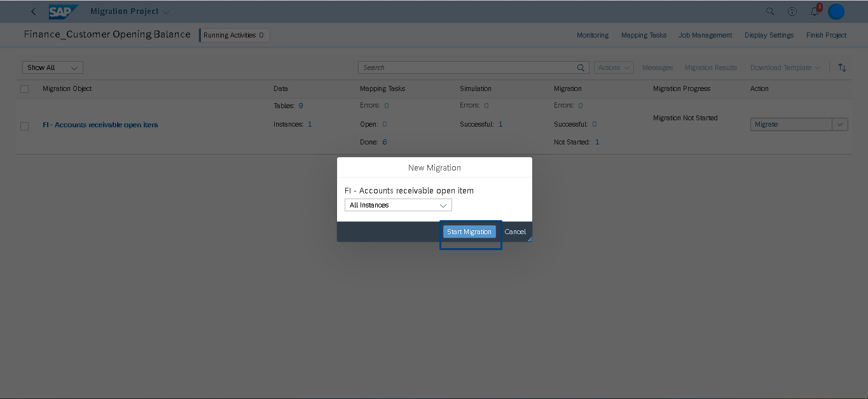The height and width of the screenshot is (399, 868).
Task: Open Display Settings
Action: [769, 35]
